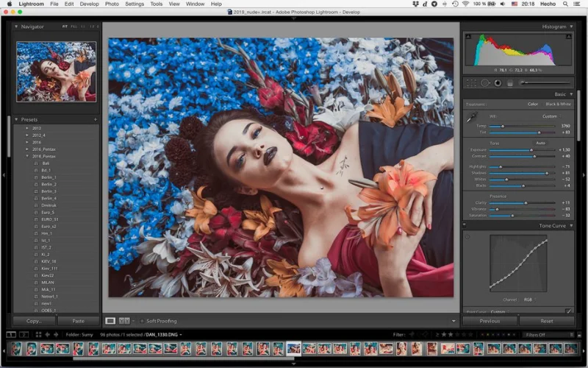This screenshot has width=588, height=368.
Task: Open the Develop menu
Action: (89, 4)
